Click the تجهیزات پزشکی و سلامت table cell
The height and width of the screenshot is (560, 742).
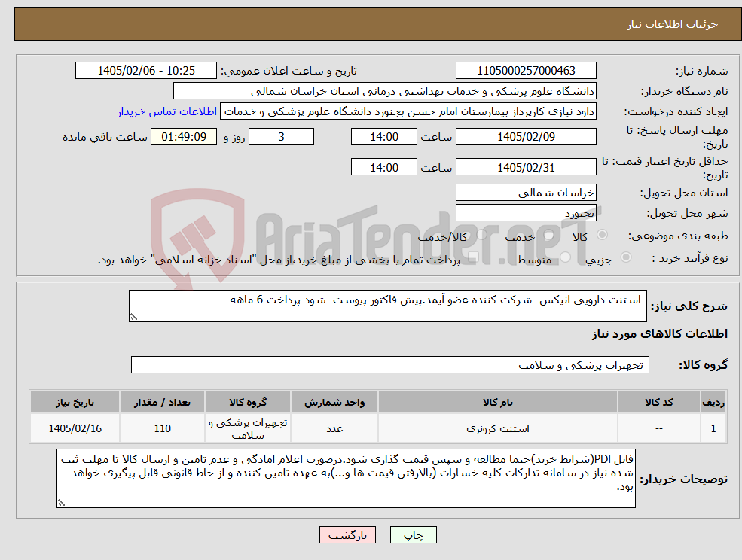coord(248,428)
